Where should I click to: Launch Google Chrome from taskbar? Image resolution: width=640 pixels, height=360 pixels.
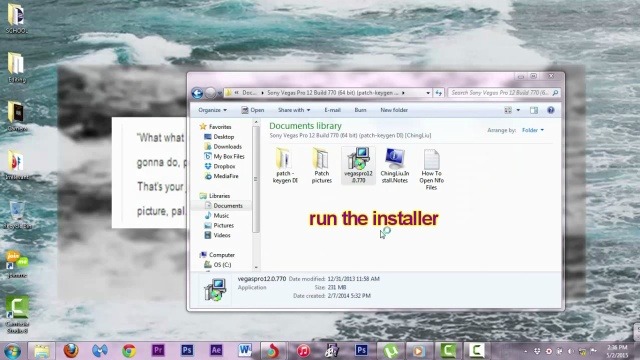(x=129, y=351)
